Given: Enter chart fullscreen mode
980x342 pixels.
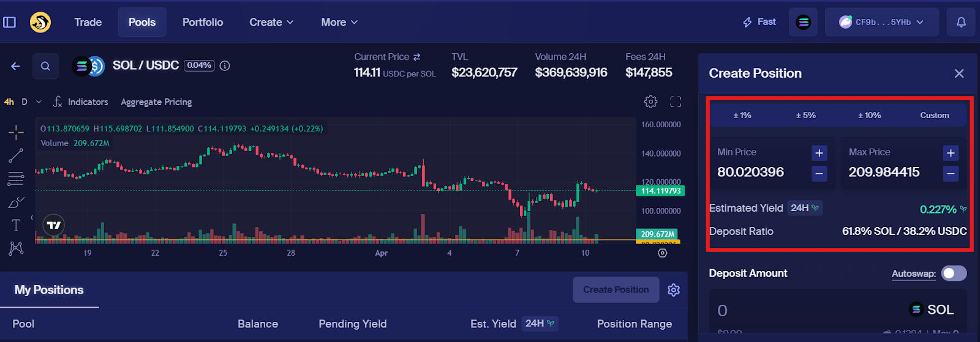Looking at the screenshot, I should pos(676,102).
